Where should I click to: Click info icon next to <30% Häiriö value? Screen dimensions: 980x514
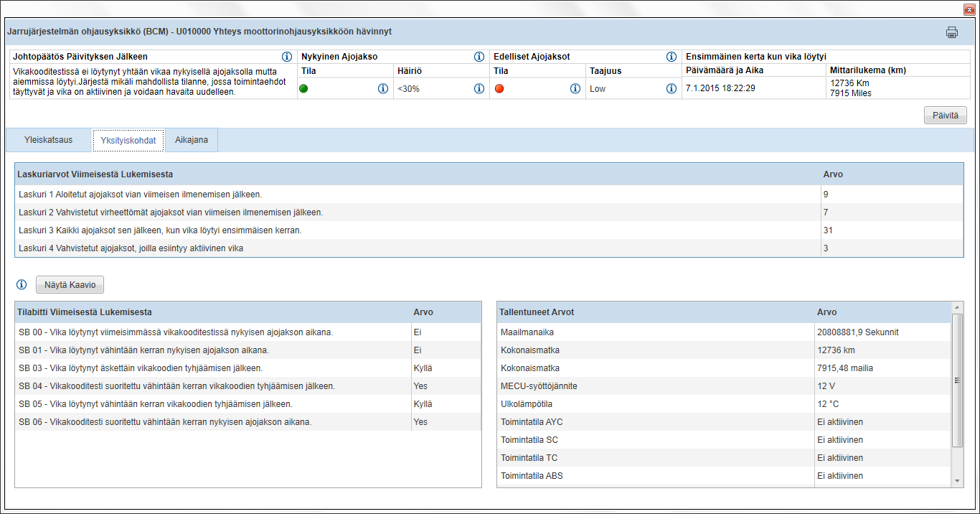pyautogui.click(x=479, y=88)
